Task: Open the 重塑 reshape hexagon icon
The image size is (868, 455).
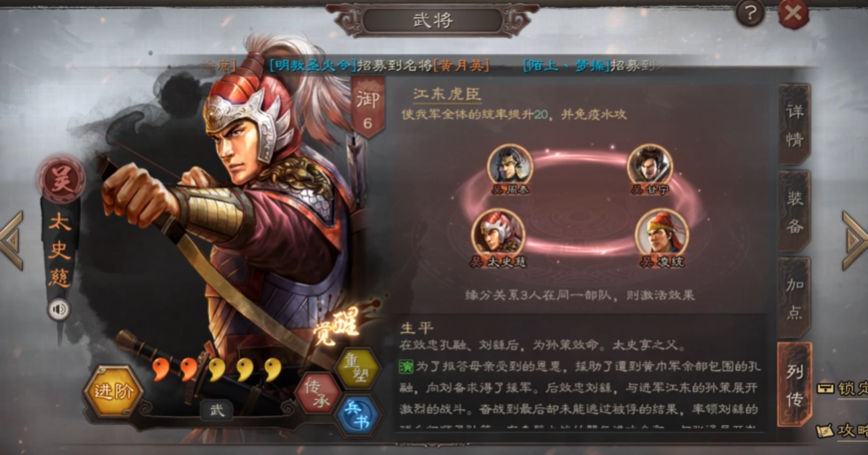Action: click(x=358, y=367)
